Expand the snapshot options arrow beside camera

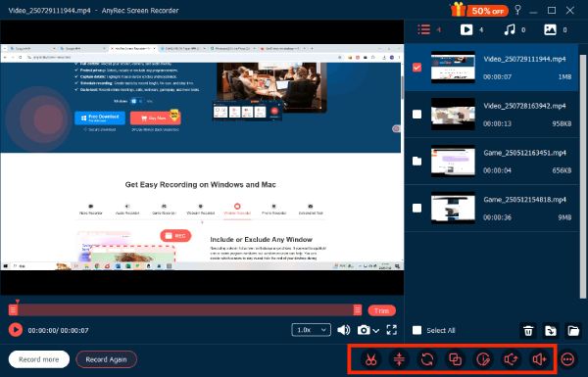coord(375,331)
